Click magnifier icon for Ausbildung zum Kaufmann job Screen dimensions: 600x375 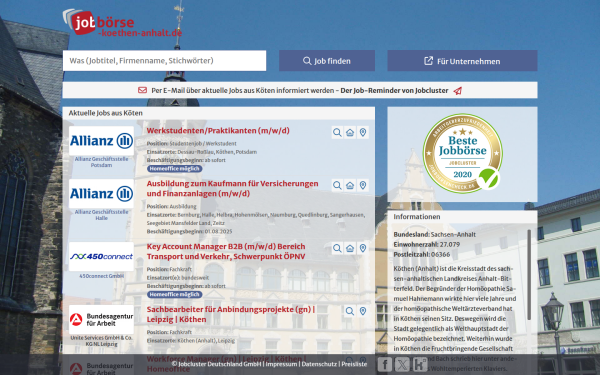click(337, 185)
